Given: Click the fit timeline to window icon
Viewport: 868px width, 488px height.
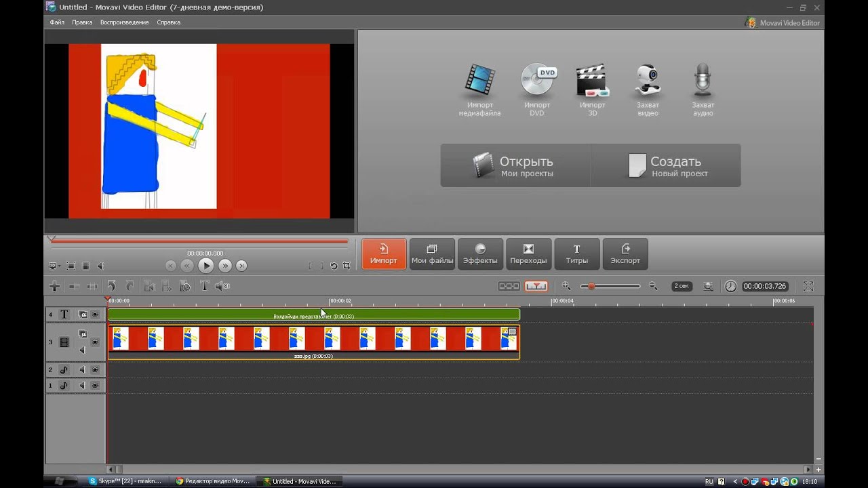Looking at the screenshot, I should coord(708,287).
